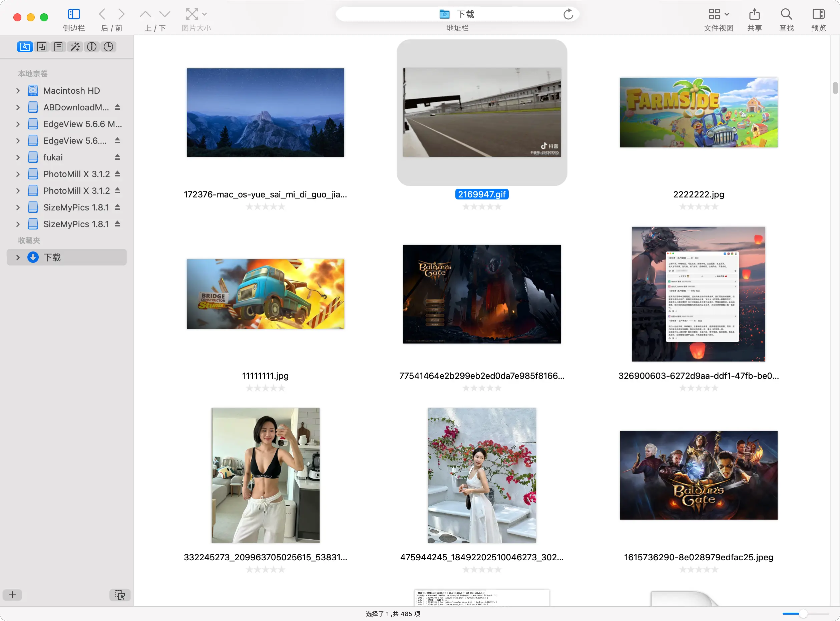Click the selection cursor icon at sidebar bottom
Viewport: 840px width, 621px height.
click(120, 595)
